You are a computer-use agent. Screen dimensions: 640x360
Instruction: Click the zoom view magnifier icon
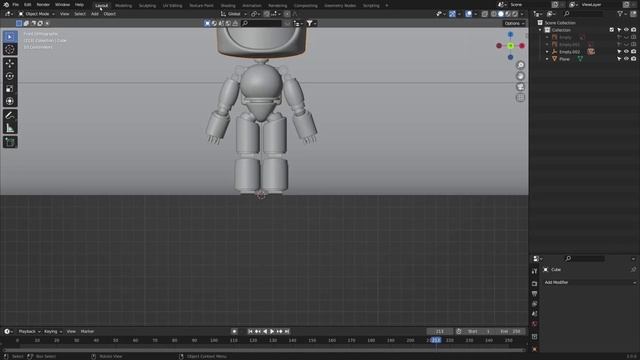(x=520, y=65)
